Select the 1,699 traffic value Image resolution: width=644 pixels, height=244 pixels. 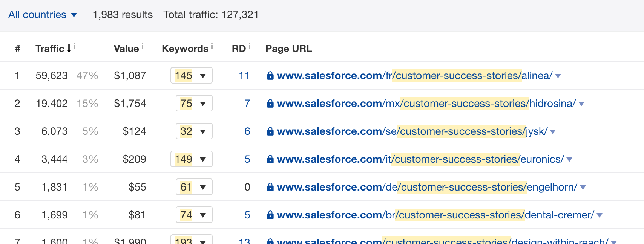(x=55, y=215)
